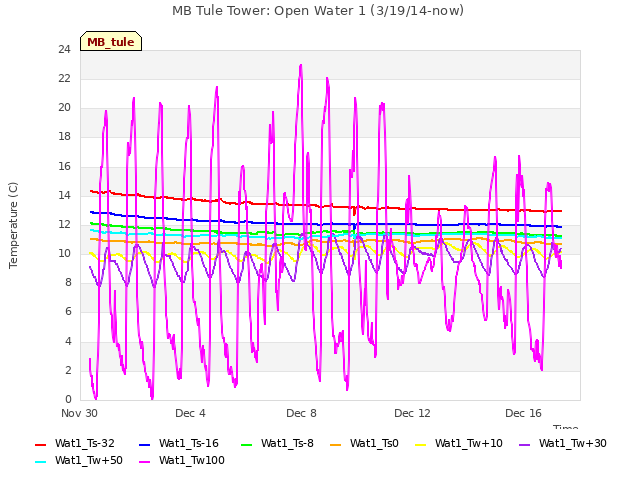Click the 0 y-axis tick label
The image size is (640, 480).
pyautogui.click(x=68, y=399)
